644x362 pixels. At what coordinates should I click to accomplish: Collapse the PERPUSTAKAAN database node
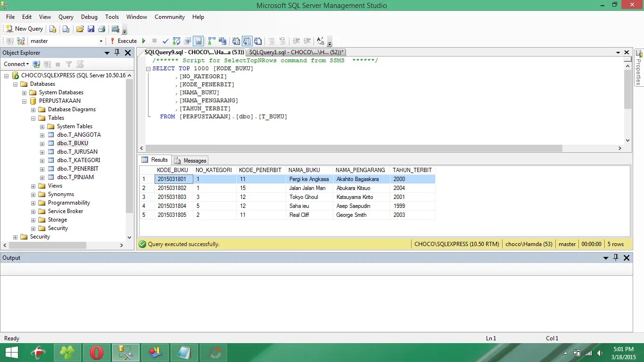point(25,101)
